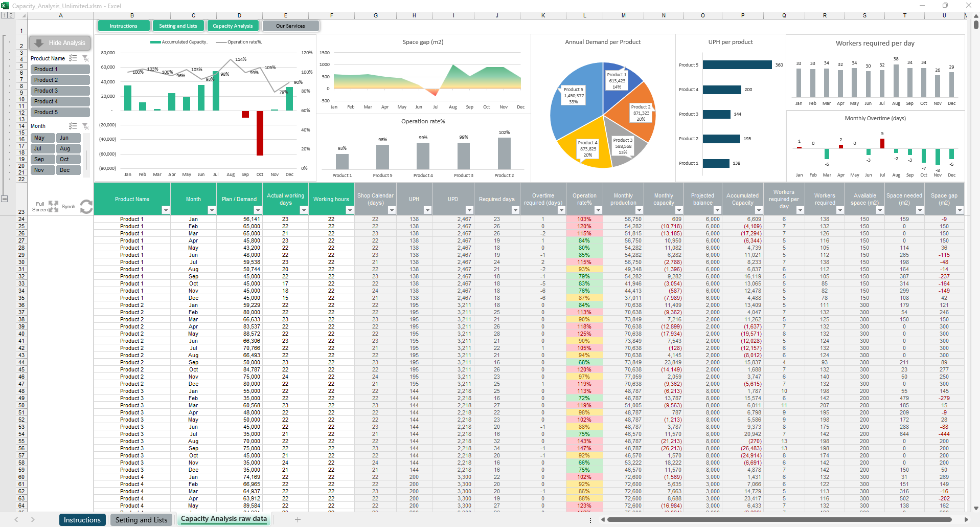Click the Full Screen expand icon

coord(53,206)
